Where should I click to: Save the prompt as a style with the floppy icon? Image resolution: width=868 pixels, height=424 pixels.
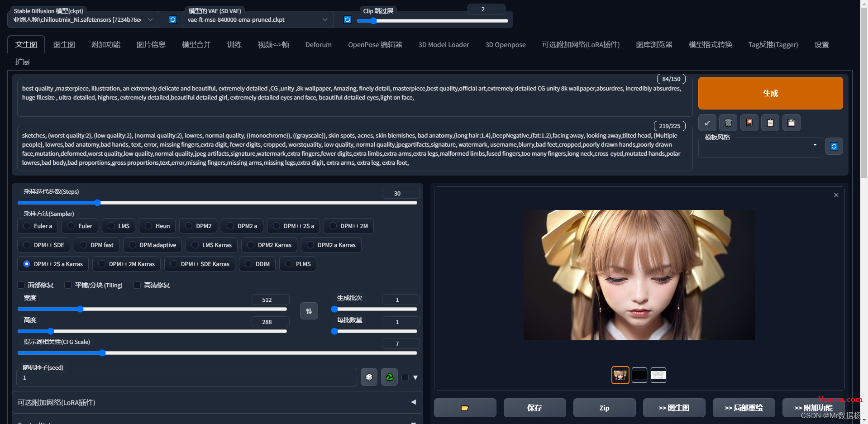pos(791,123)
